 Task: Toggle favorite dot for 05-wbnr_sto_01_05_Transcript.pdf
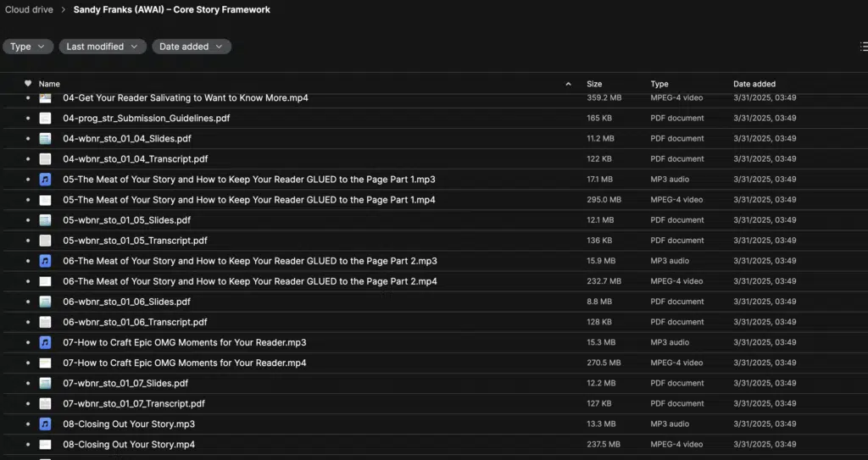28,241
